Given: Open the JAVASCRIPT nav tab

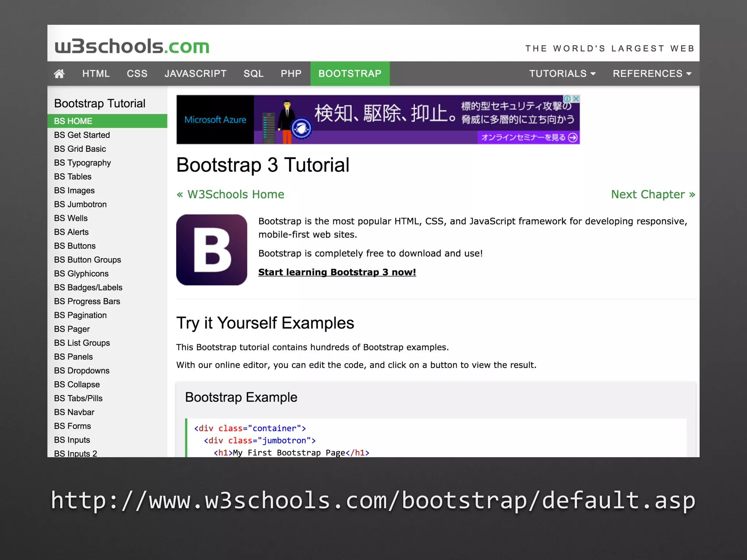Looking at the screenshot, I should pyautogui.click(x=196, y=74).
